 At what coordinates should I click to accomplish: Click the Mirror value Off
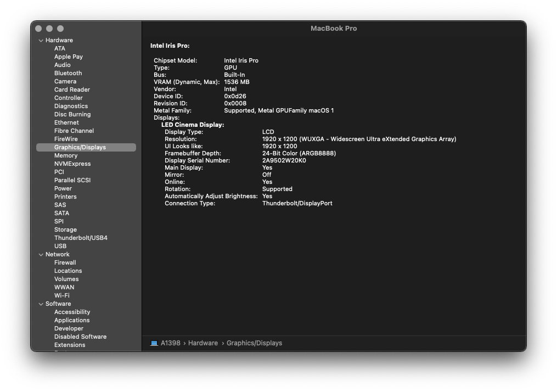pos(266,175)
